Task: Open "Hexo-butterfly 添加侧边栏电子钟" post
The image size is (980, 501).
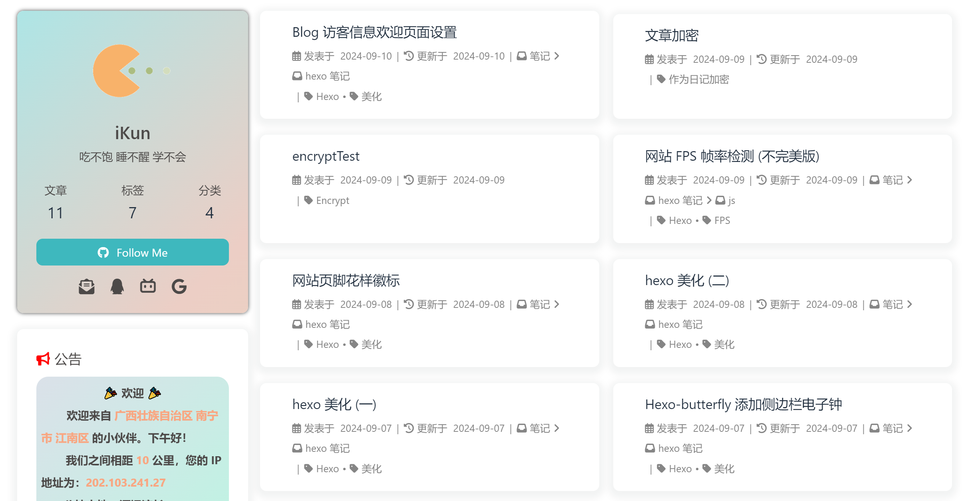Action: (x=743, y=404)
